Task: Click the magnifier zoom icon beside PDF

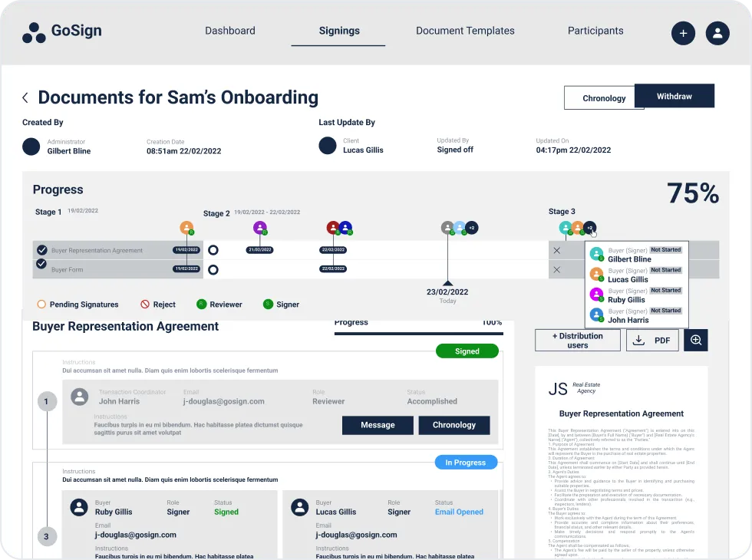Action: point(695,340)
